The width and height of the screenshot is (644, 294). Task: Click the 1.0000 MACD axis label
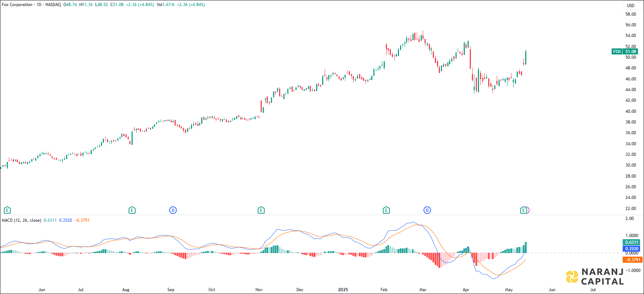click(x=632, y=236)
